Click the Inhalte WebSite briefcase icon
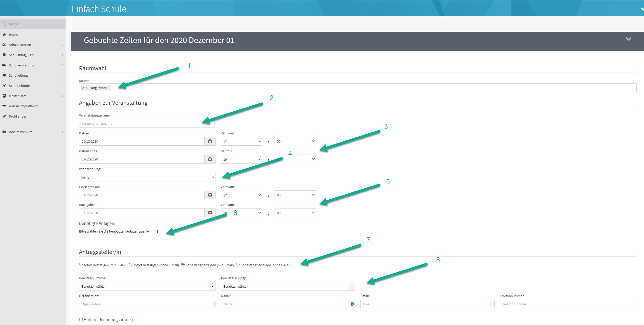The width and height of the screenshot is (644, 325). [4, 132]
